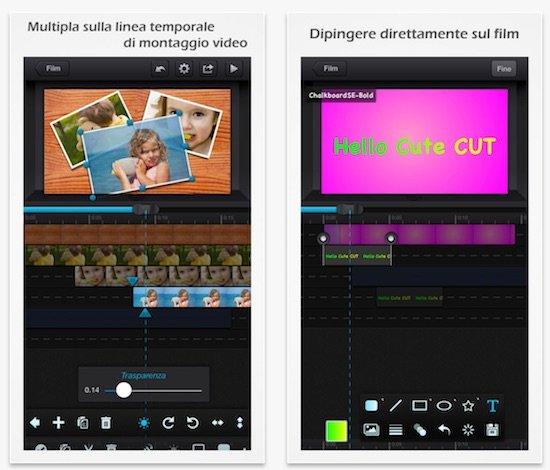Play the movie with the play button
Screen dimensions: 550x470
point(233,69)
